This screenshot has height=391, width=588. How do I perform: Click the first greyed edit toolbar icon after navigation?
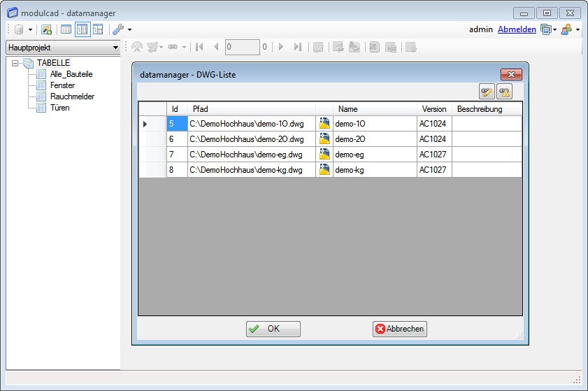tap(318, 47)
